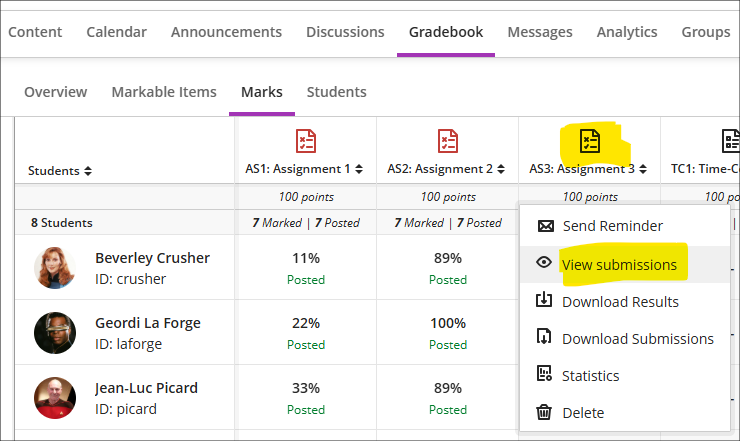Viewport: 740px width, 441px height.
Task: Open the Analytics tab
Action: click(627, 32)
